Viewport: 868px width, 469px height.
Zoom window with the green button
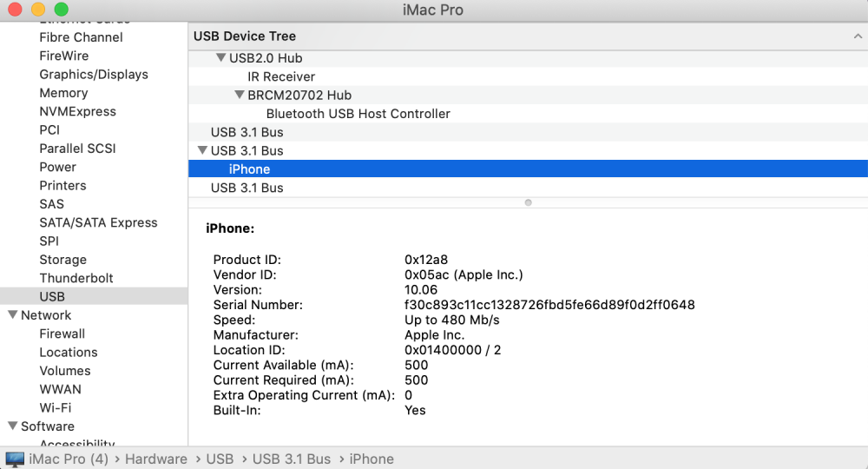(x=62, y=10)
